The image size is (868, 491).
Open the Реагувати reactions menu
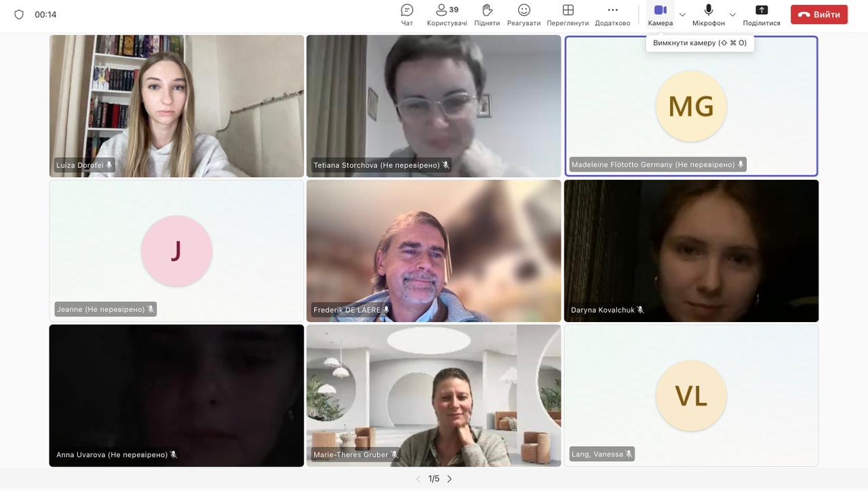[x=524, y=14]
